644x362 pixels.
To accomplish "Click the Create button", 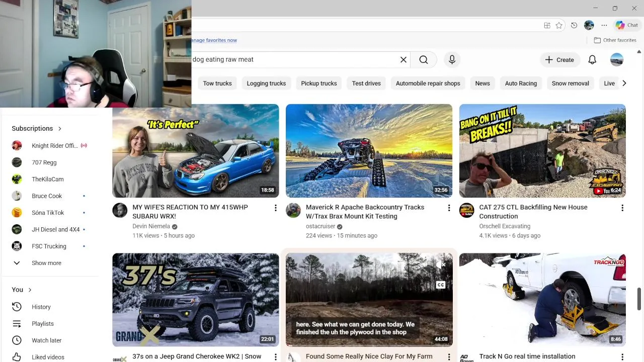I will click(560, 60).
